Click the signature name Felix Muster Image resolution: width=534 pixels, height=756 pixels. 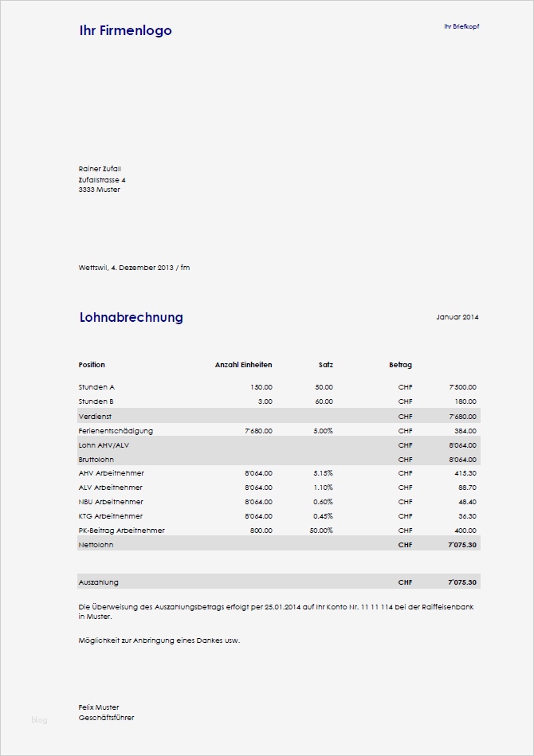(99, 707)
